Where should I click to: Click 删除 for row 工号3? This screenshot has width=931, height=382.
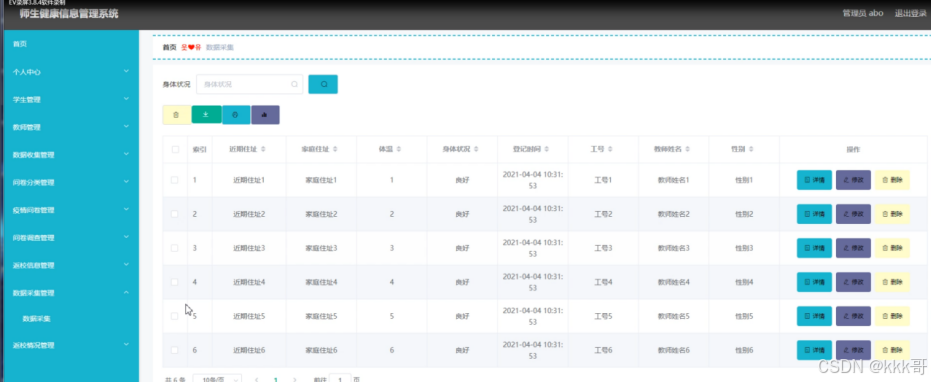click(x=892, y=248)
